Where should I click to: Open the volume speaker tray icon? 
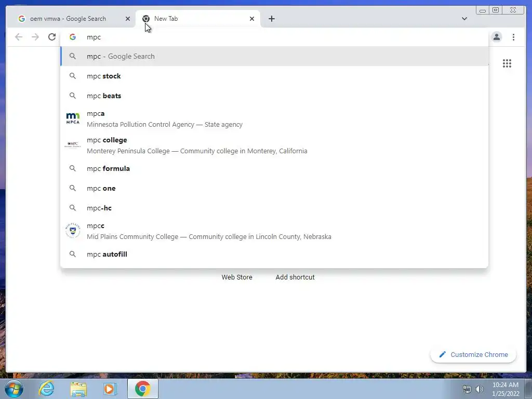480,389
